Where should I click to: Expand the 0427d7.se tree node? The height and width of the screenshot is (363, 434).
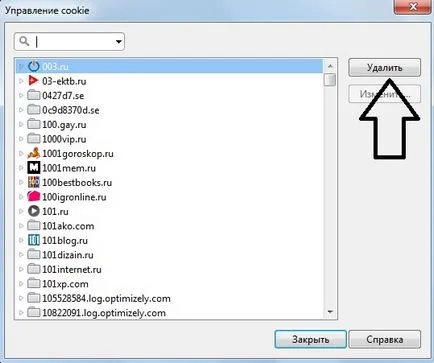[x=21, y=96]
